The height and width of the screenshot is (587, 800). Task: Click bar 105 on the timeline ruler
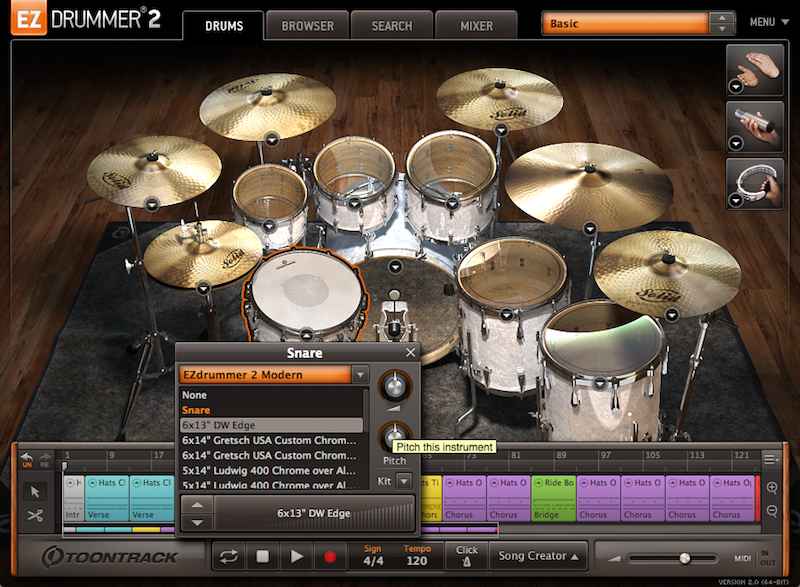click(653, 455)
